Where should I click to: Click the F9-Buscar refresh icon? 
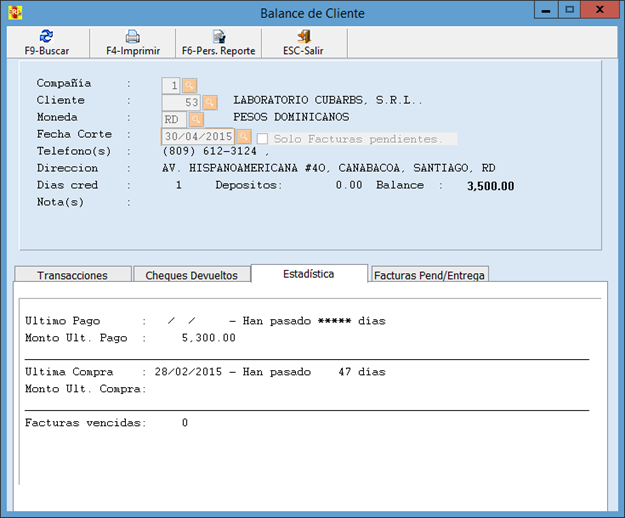click(45, 36)
